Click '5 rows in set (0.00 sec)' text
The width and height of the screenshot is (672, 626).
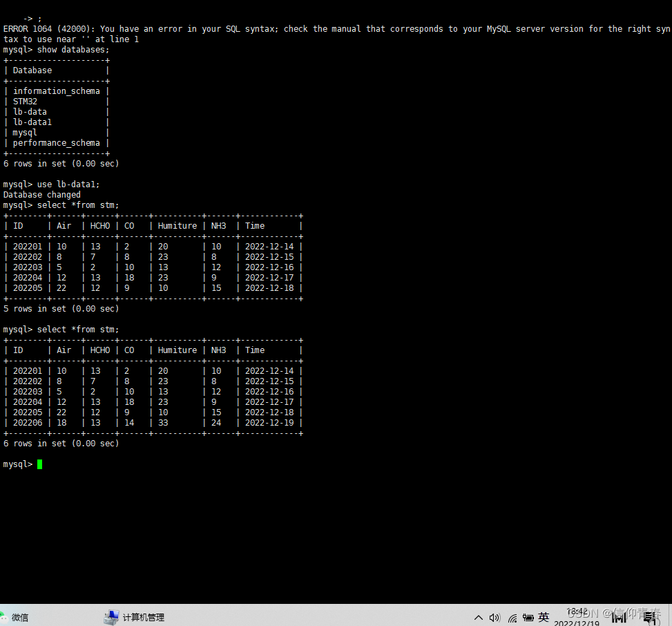click(x=61, y=309)
